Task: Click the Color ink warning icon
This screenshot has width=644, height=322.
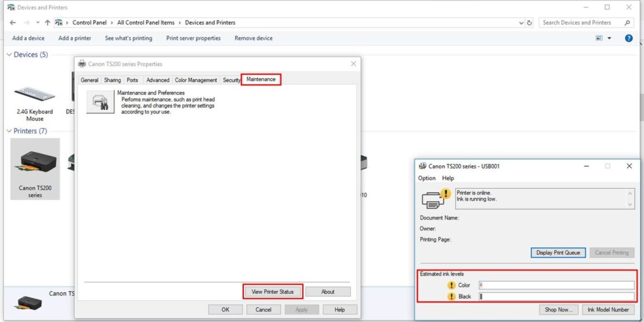Action: [452, 285]
